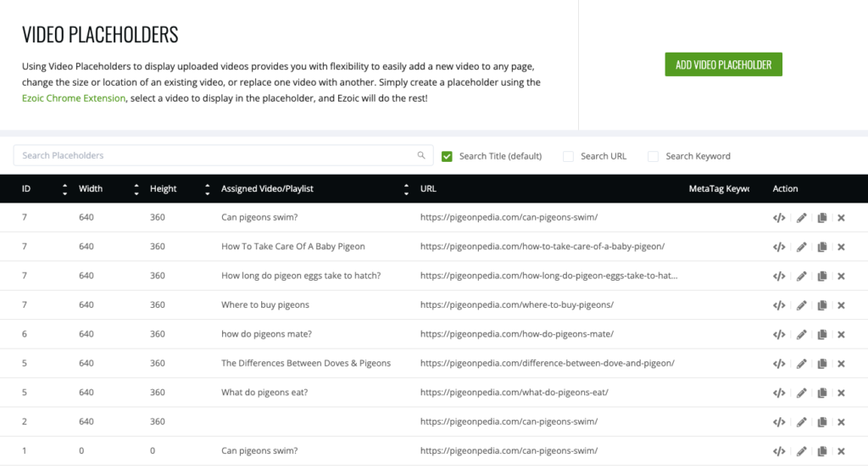Screen dimensions: 868x469
Task: Get code for how do pigeons mate row
Action: point(779,334)
